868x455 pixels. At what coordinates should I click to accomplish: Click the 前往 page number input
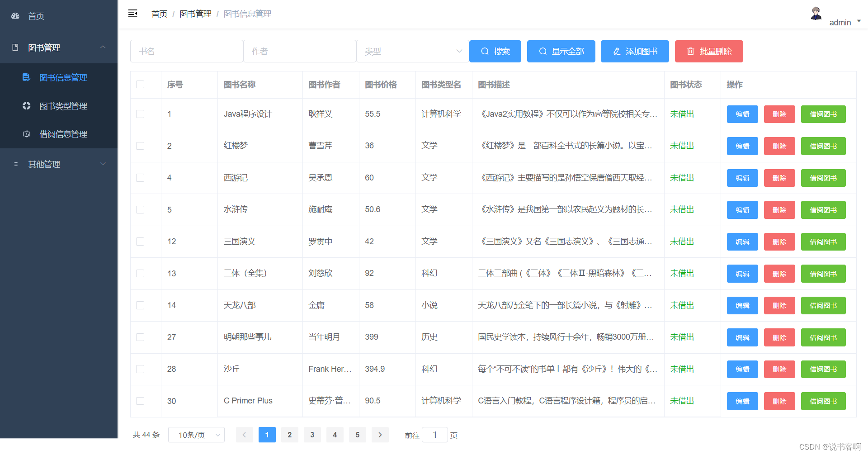pyautogui.click(x=435, y=435)
